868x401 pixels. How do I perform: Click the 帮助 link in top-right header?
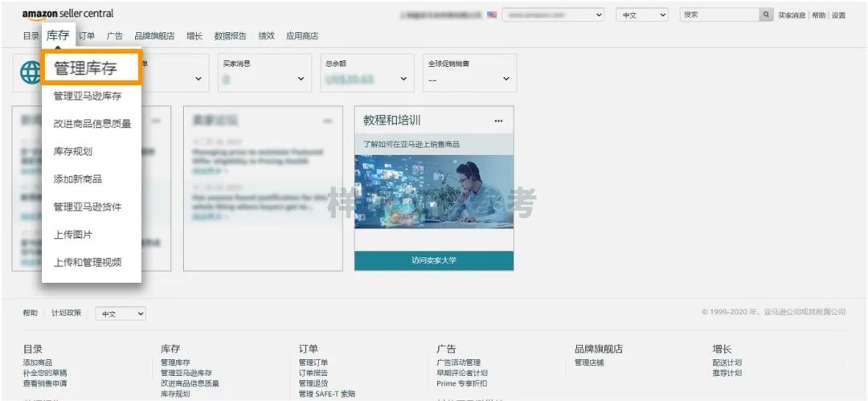[x=819, y=15]
